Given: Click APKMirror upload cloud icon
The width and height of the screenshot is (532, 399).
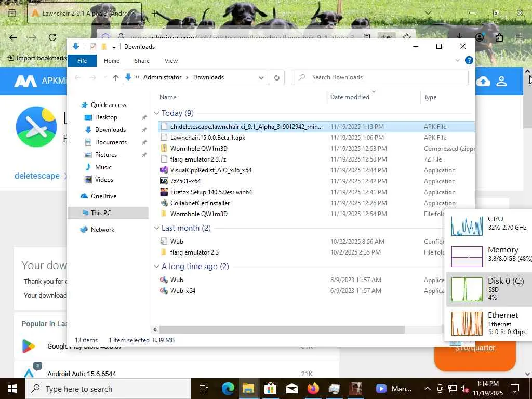Looking at the screenshot, I should click(x=483, y=82).
